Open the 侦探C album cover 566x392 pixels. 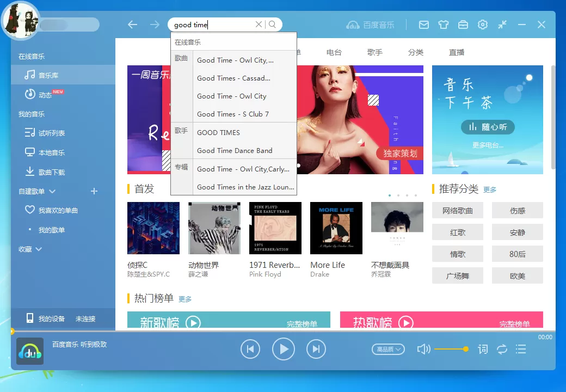click(153, 228)
